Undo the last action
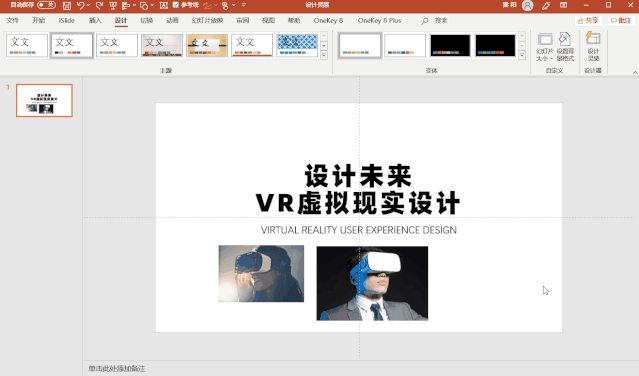 [80, 5]
